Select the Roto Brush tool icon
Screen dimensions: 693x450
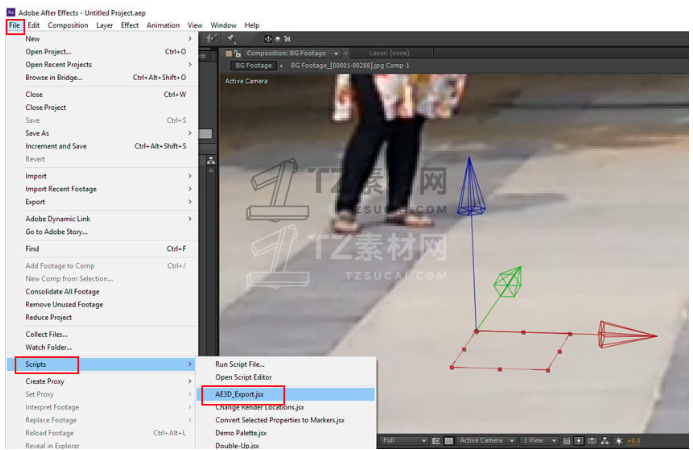(212, 38)
